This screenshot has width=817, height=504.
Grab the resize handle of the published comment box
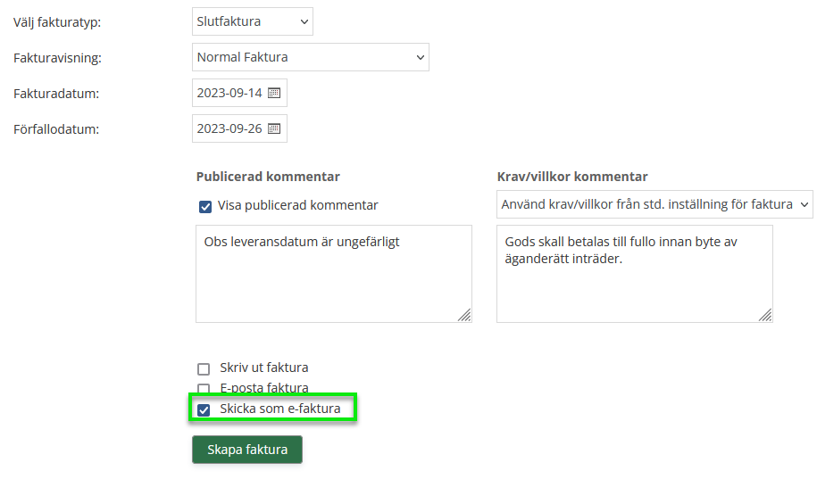[464, 315]
